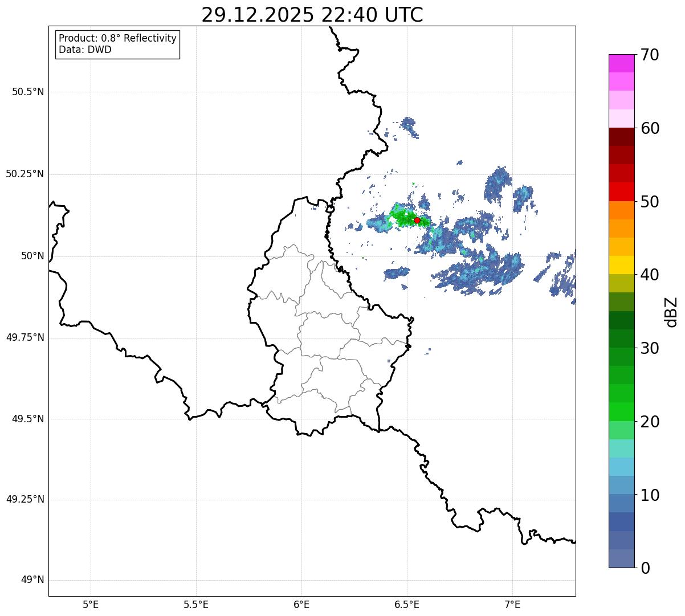Viewport: 685px width, 616px height.
Task: Click the 5°E longitude label
Action: [x=91, y=604]
